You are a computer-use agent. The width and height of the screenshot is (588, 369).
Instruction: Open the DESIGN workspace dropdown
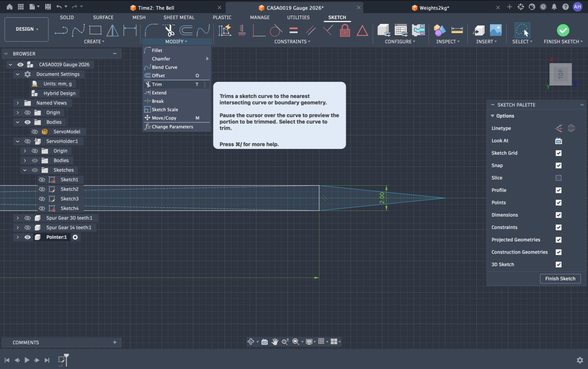[x=27, y=29]
